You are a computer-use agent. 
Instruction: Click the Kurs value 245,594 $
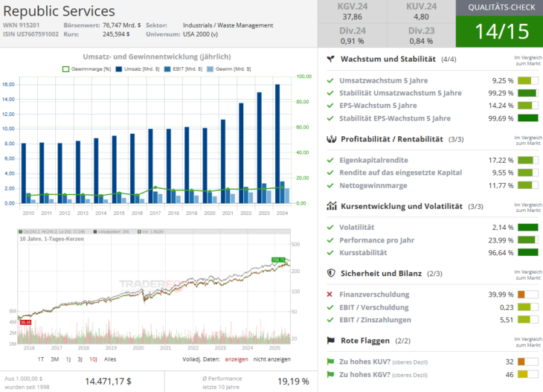[x=116, y=34]
